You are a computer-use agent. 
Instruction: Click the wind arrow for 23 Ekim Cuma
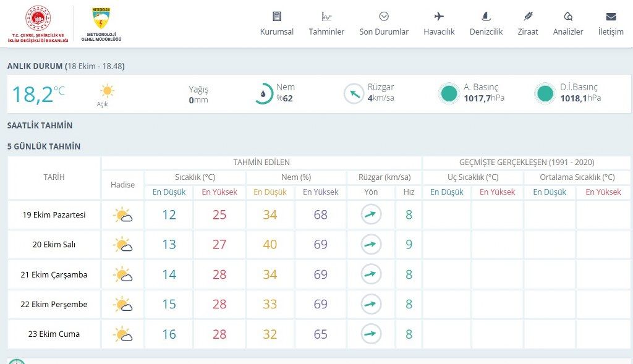pyautogui.click(x=371, y=334)
